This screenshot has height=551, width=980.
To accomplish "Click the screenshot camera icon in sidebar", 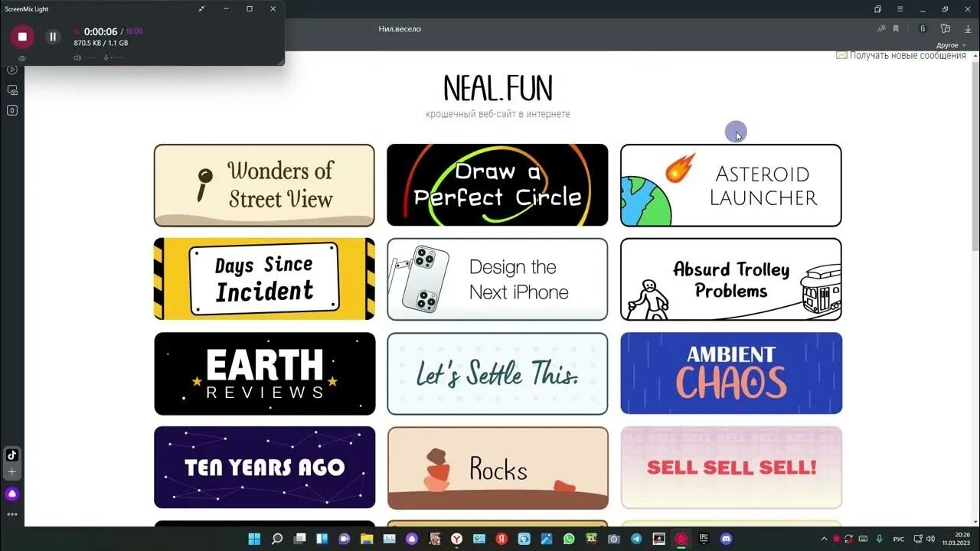I will click(x=11, y=90).
